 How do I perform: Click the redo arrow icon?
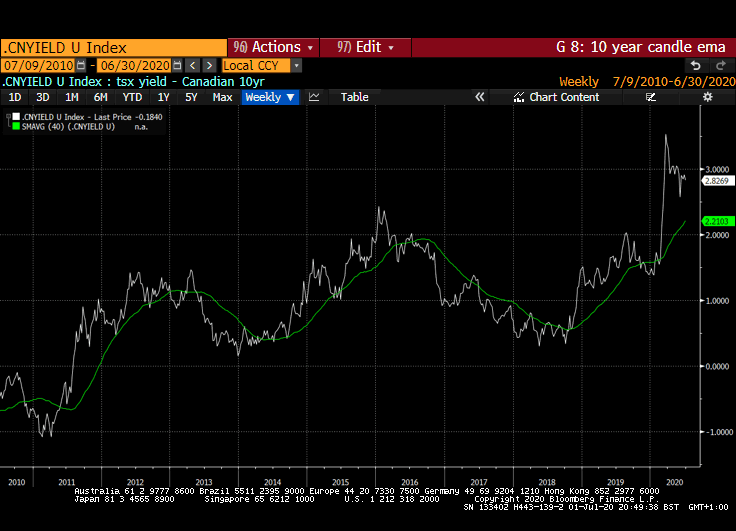pos(721,66)
